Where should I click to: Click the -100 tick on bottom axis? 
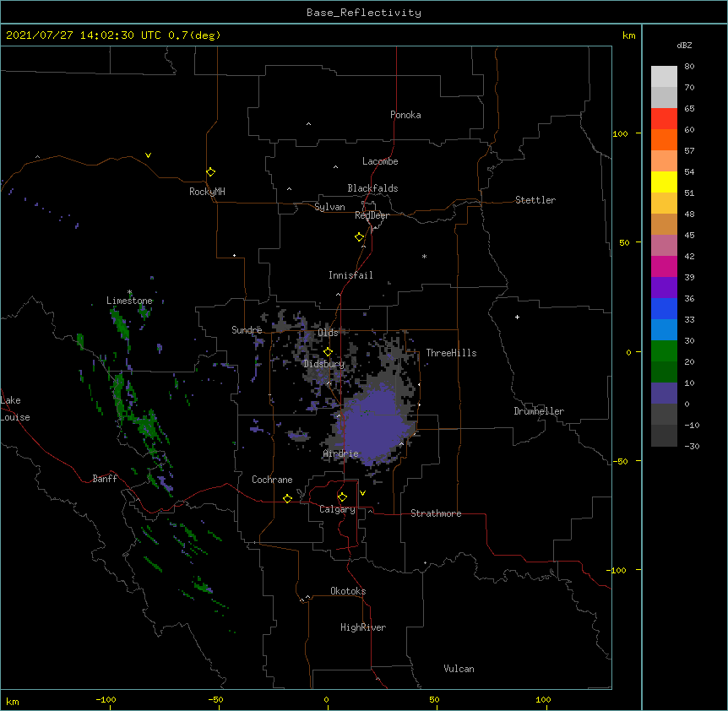[x=106, y=699]
